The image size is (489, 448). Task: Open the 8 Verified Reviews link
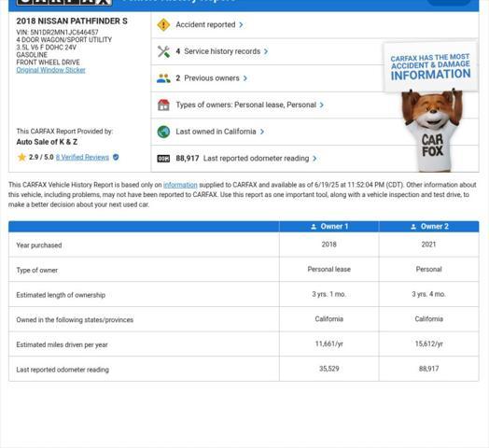click(x=82, y=157)
